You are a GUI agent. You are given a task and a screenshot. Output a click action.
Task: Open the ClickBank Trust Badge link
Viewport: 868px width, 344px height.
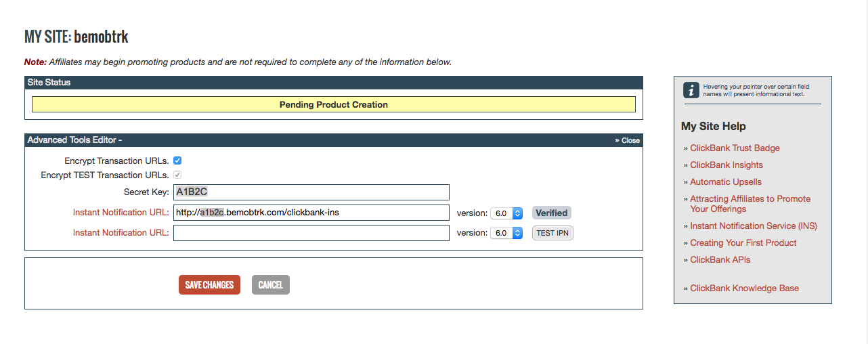pyautogui.click(x=735, y=148)
